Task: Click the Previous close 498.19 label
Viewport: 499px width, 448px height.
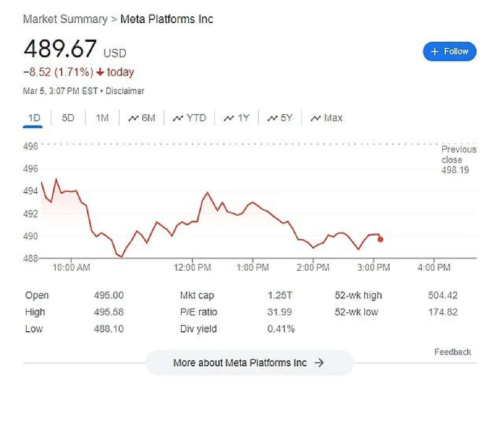Action: pyautogui.click(x=459, y=160)
